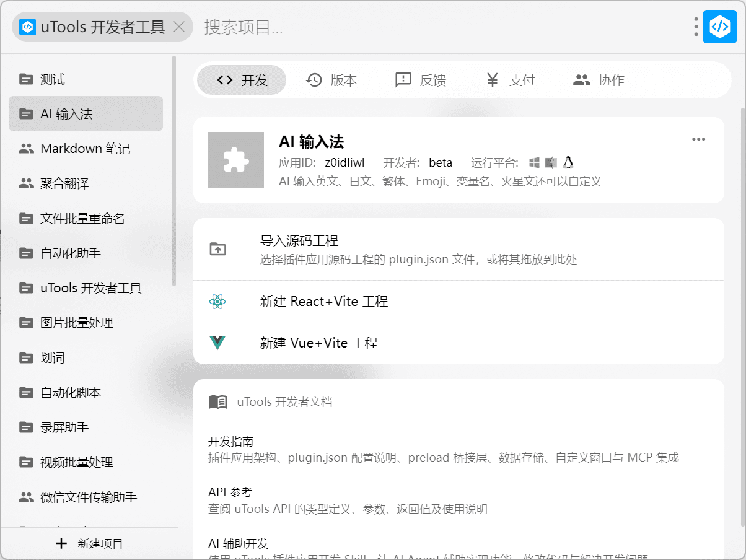Viewport: 746px width, 560px height.
Task: Select the 划词 project
Action: pos(86,358)
